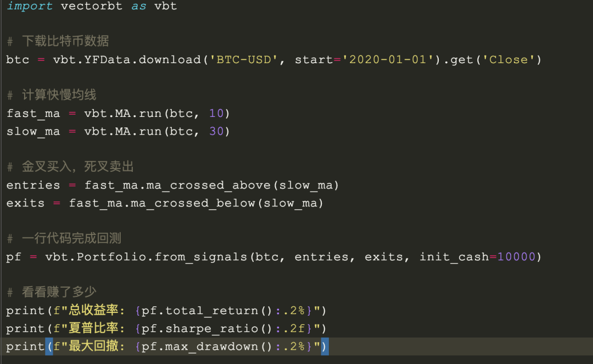Viewport: 593px width, 364px height.
Task: Click the text '夏普比率' in print
Action: tap(93, 328)
